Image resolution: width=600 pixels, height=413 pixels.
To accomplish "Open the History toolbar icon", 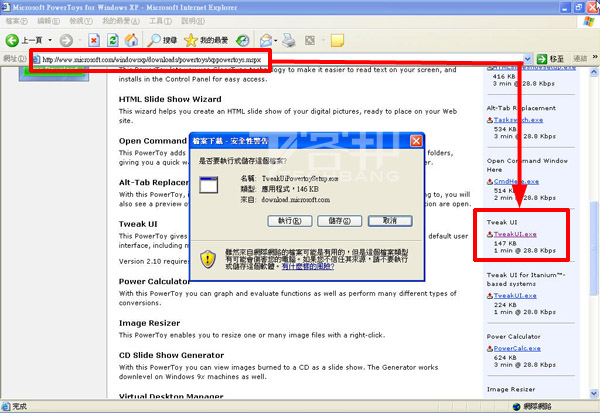I will (243, 40).
